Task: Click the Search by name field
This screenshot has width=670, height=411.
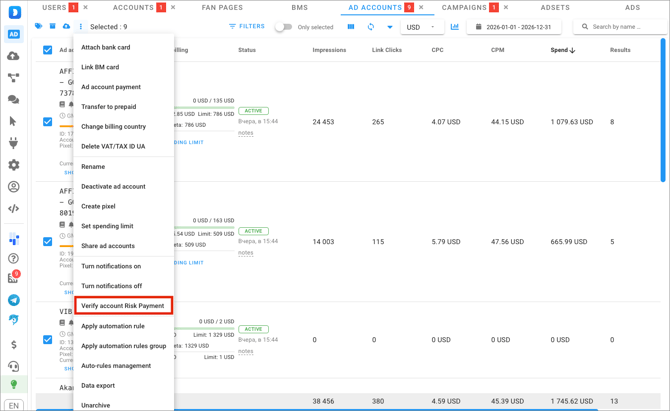Action: pos(620,27)
